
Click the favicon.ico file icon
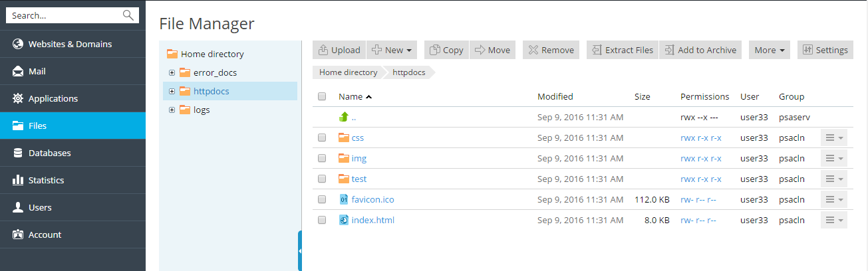(344, 199)
